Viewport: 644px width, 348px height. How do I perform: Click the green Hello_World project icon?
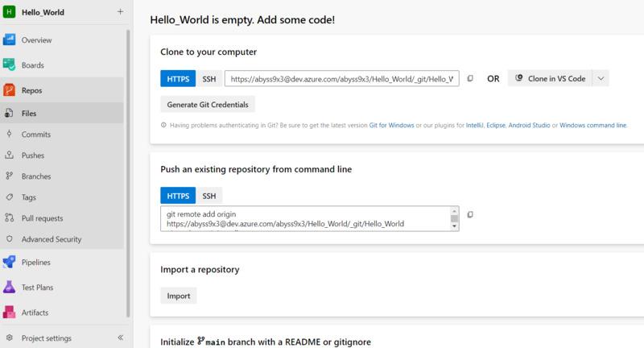tap(9, 12)
